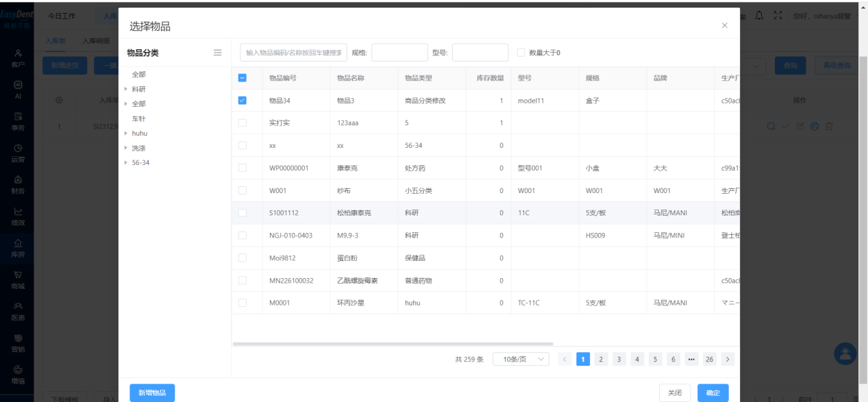Go to previous page with left arrow
The image size is (868, 402).
[565, 360]
